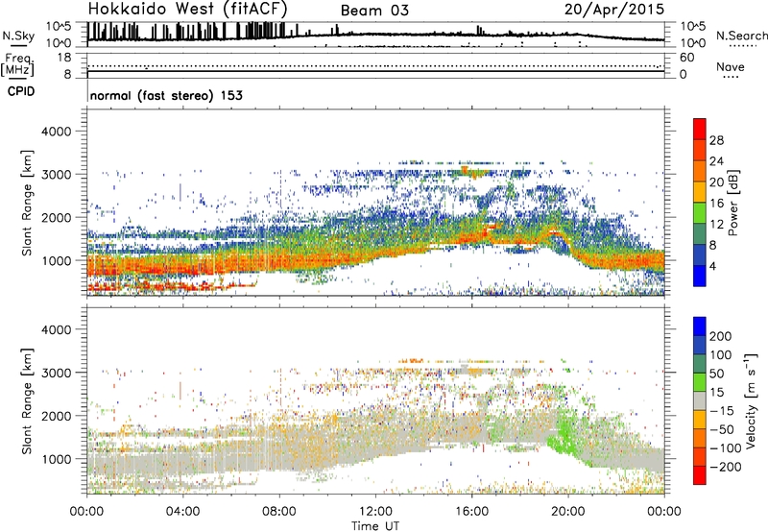This screenshot has height=532, width=768.
Task: Click the '10^5' label on right sky-noise axis
Action: [693, 27]
